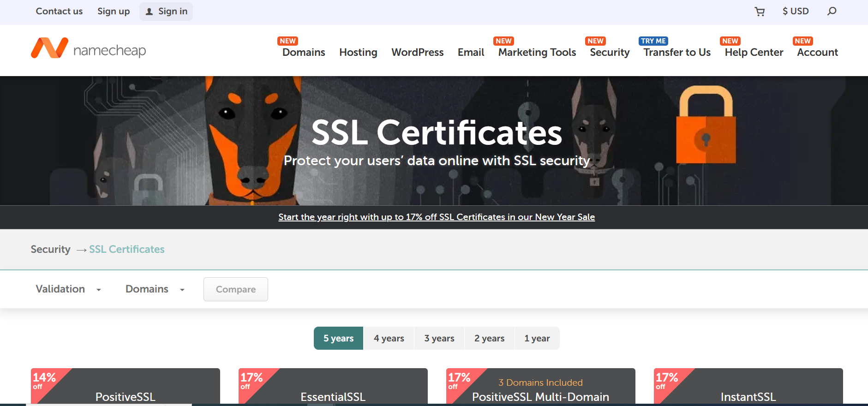This screenshot has height=406, width=868.
Task: Click the NEW badge above Security
Action: tap(596, 41)
